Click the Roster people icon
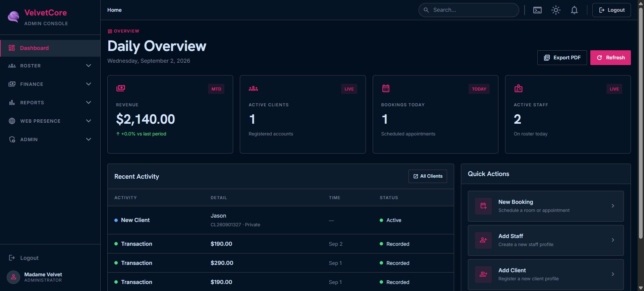Image resolution: width=644 pixels, height=291 pixels. pos(12,66)
